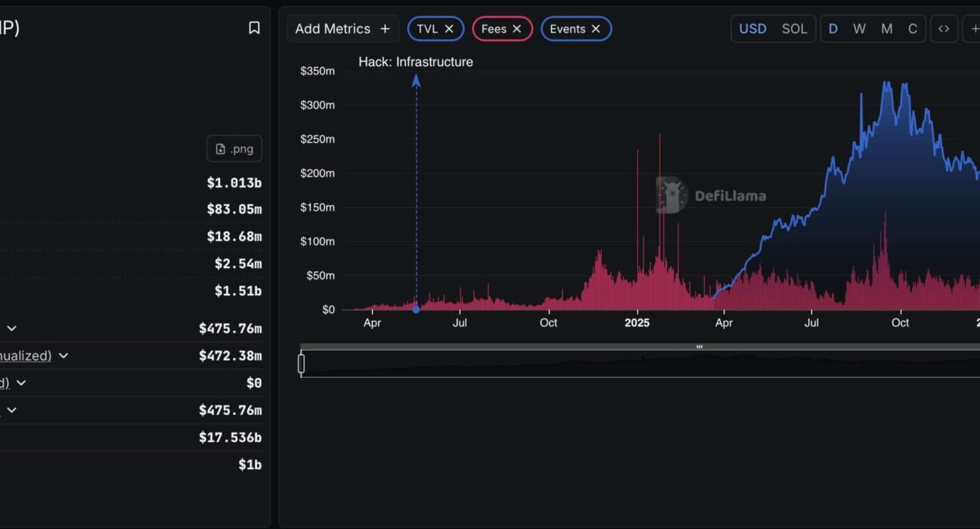Select cumulative C interval
The height and width of the screenshot is (529, 980).
tap(913, 29)
